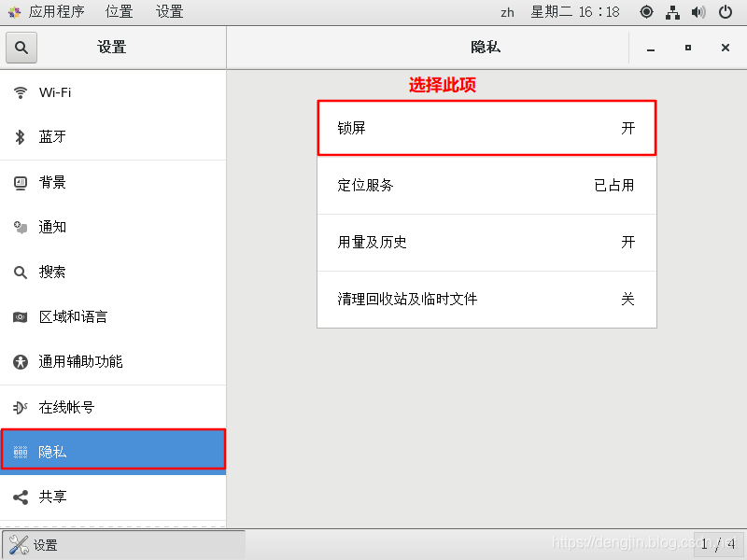Click the Wi-Fi signal icon in sidebar
Screen dimensions: 747x560
click(20, 92)
